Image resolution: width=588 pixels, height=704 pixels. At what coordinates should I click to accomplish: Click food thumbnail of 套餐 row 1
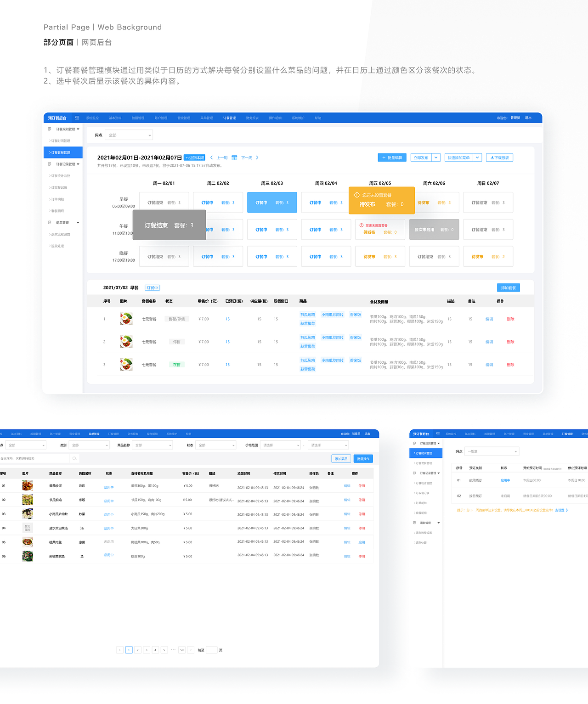126,319
